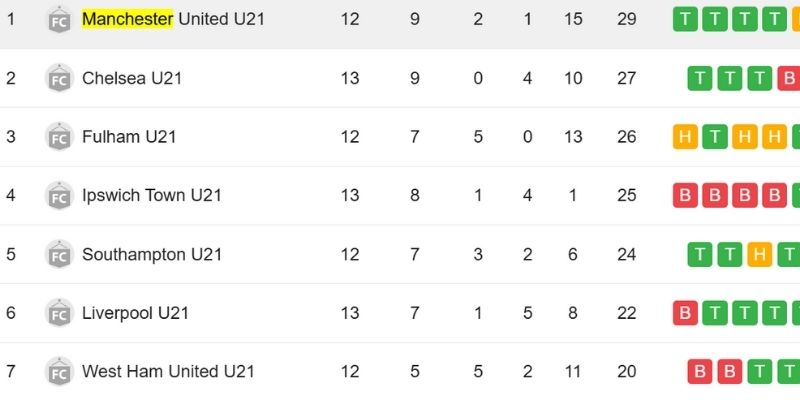Screen dimensions: 800x400
Task: Click the Fulham U21 club crest icon
Action: pyautogui.click(x=59, y=137)
